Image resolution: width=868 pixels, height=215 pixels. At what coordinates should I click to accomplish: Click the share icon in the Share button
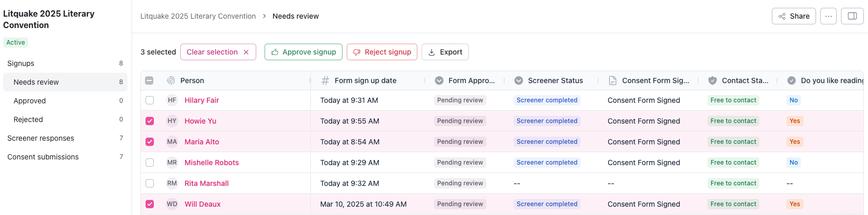[782, 17]
